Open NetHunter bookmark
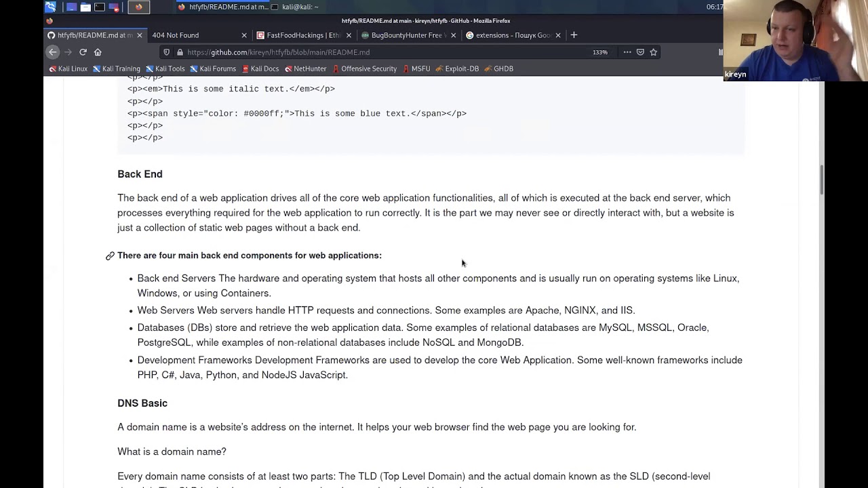The image size is (868, 488). coord(305,68)
